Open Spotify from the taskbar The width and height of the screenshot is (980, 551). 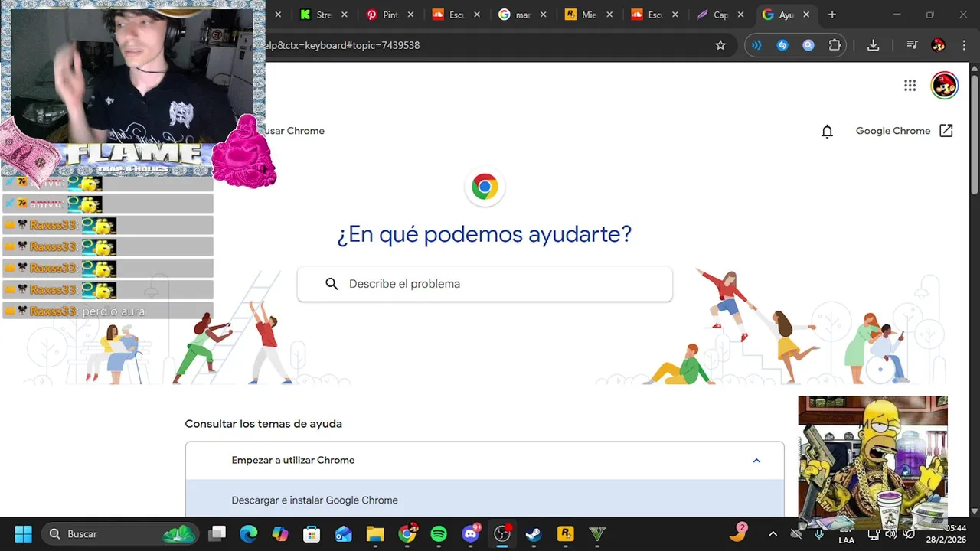pyautogui.click(x=439, y=533)
